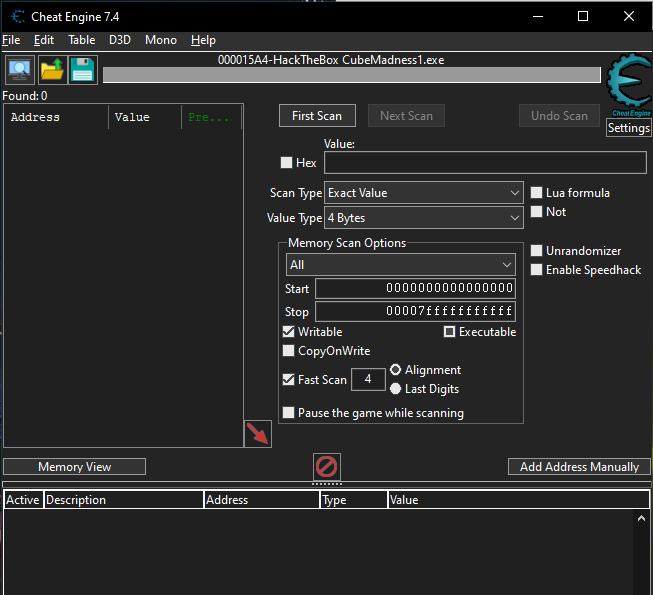Click the Type column header
653x595 pixels.
(354, 500)
